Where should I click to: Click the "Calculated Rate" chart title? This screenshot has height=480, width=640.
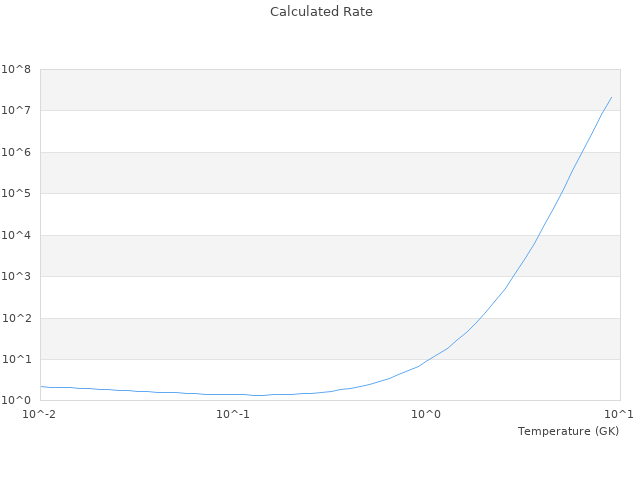tap(320, 12)
